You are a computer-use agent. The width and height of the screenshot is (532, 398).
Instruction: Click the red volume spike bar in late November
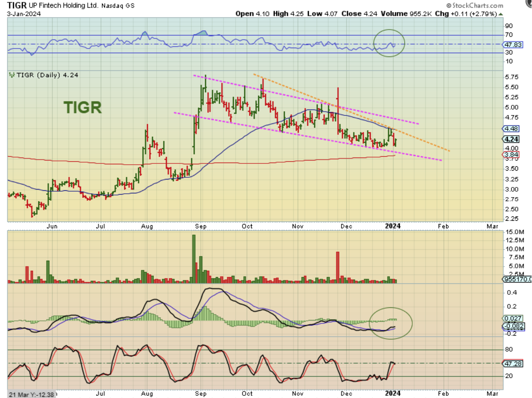(x=337, y=267)
